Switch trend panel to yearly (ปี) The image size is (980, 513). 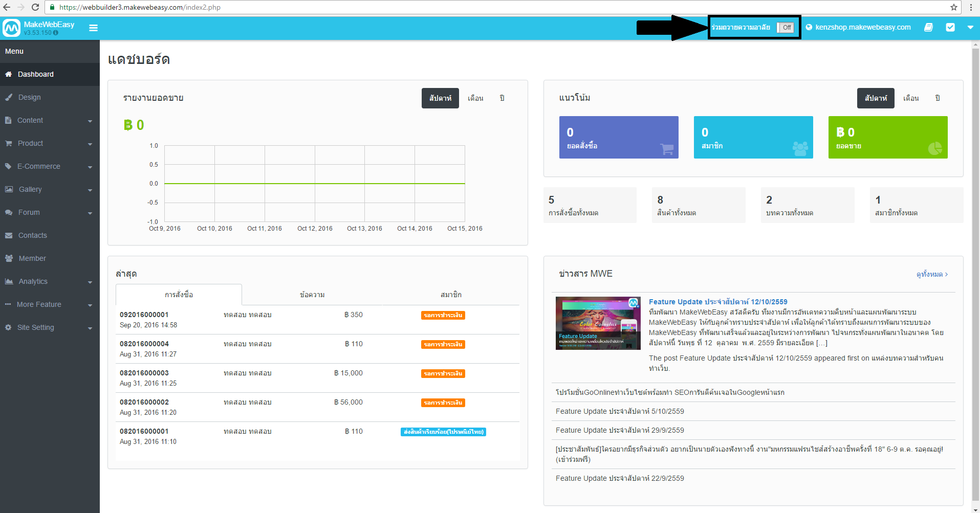937,98
